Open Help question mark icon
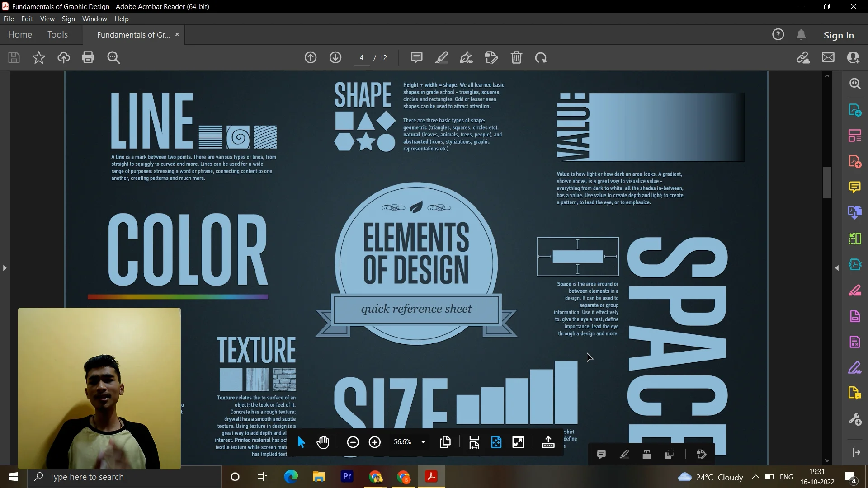 [778, 34]
